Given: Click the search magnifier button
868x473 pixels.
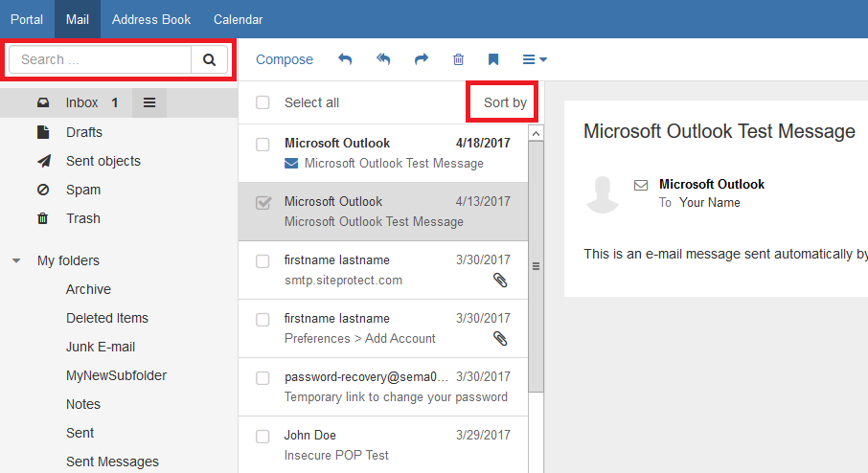Looking at the screenshot, I should pyautogui.click(x=209, y=59).
